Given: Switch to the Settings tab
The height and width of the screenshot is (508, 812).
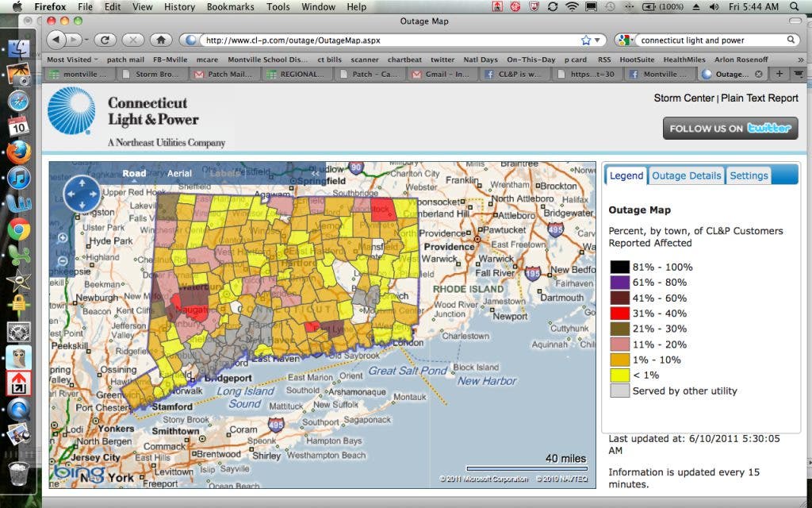Looking at the screenshot, I should [x=749, y=175].
